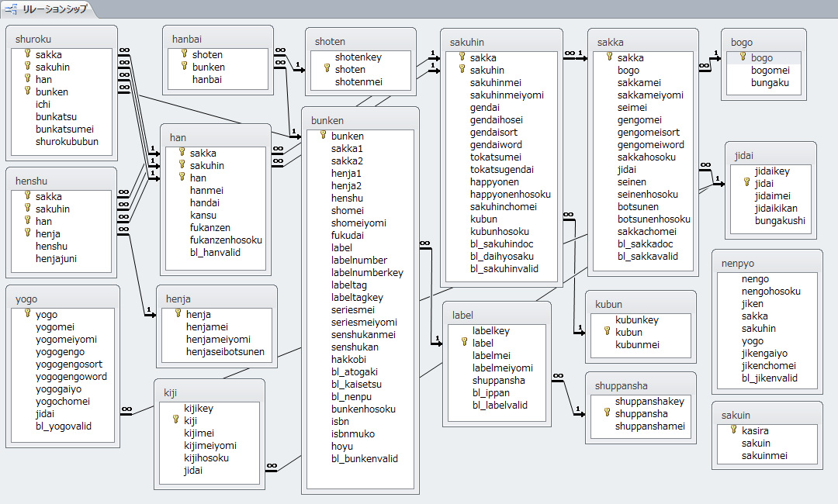Select the jidaikikan field in jidai table
Screen dimensions: 838x504
point(776,209)
